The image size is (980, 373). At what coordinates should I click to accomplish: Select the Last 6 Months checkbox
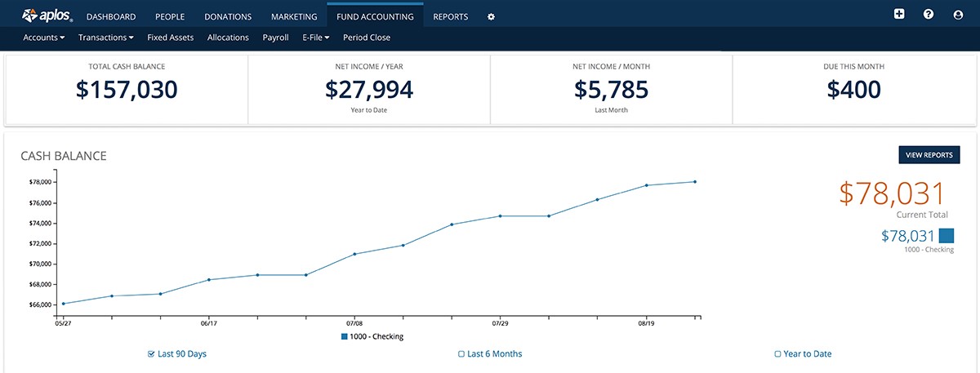pos(461,354)
